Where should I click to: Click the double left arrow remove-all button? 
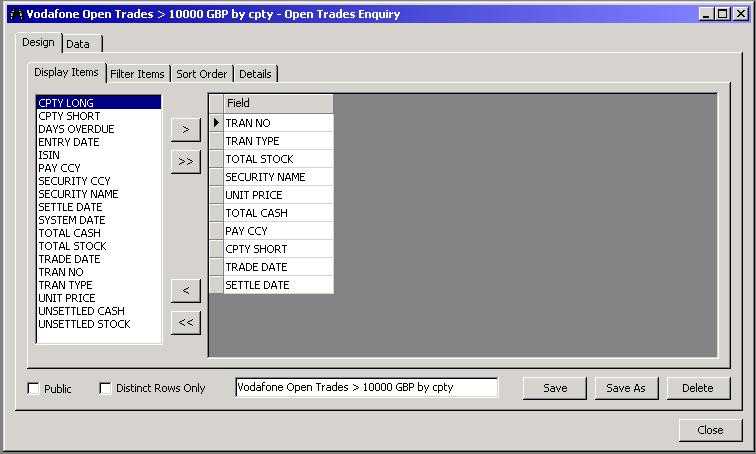pos(185,322)
